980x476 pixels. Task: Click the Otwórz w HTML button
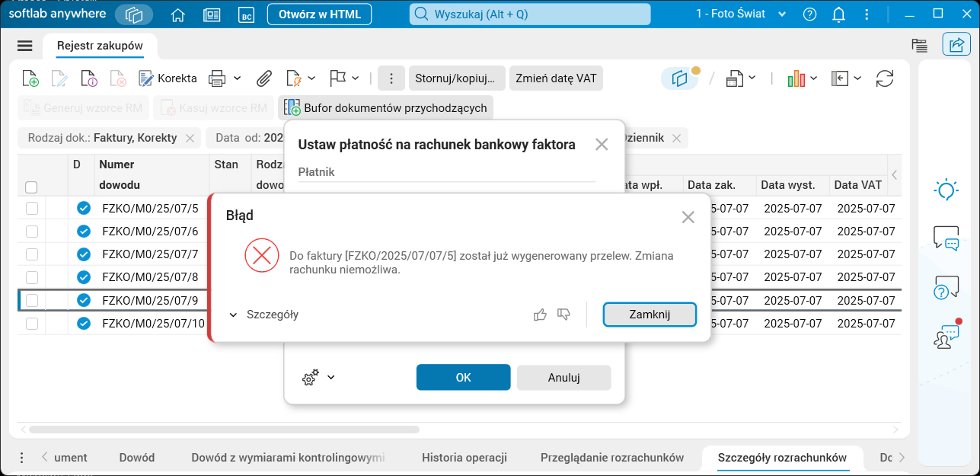tap(319, 14)
